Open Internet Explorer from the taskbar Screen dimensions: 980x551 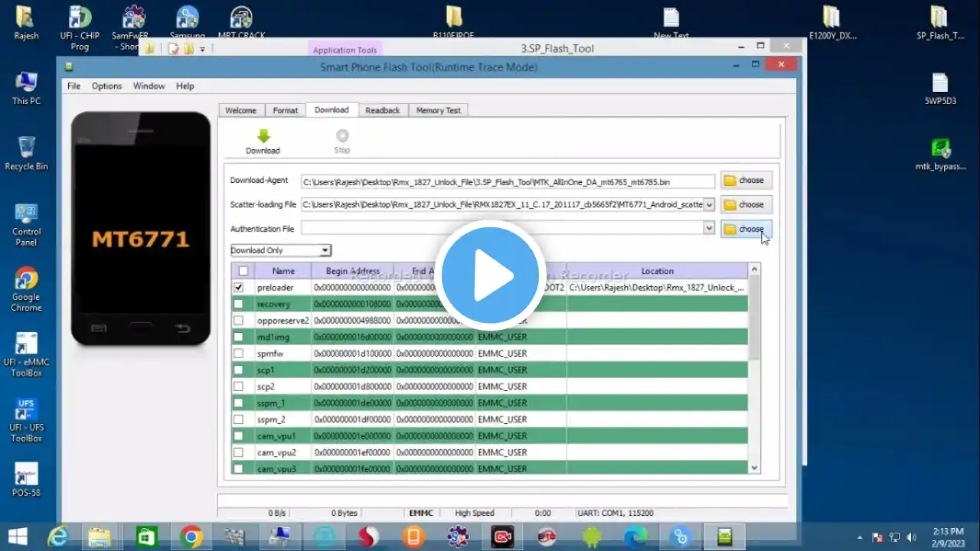tap(57, 537)
